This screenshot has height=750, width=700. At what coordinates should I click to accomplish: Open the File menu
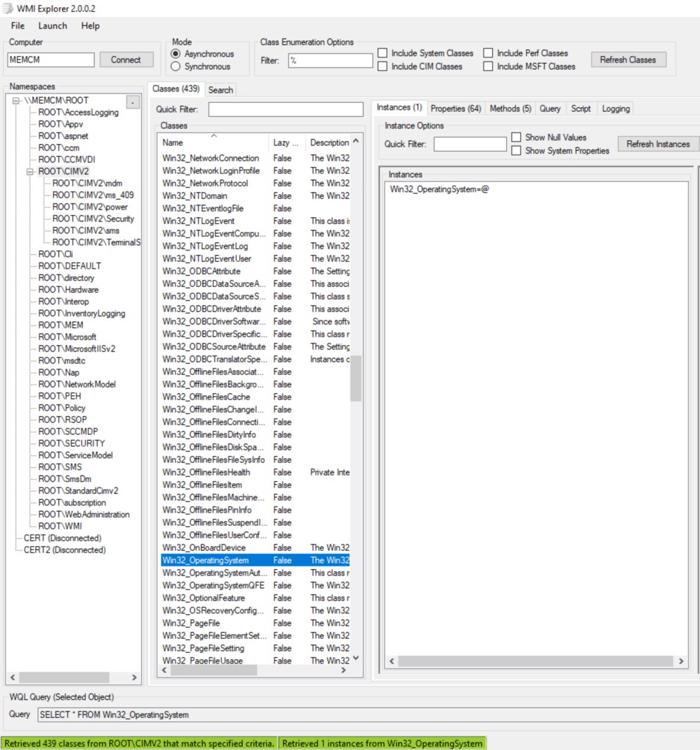[x=18, y=26]
